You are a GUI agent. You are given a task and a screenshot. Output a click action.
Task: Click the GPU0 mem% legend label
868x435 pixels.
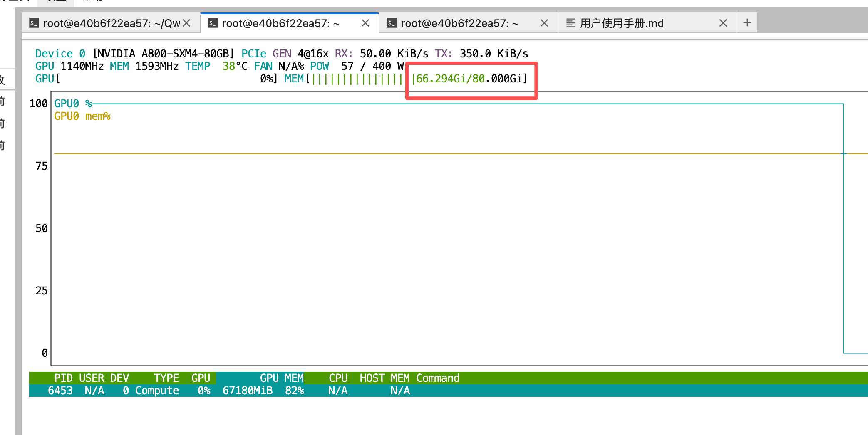pyautogui.click(x=82, y=116)
